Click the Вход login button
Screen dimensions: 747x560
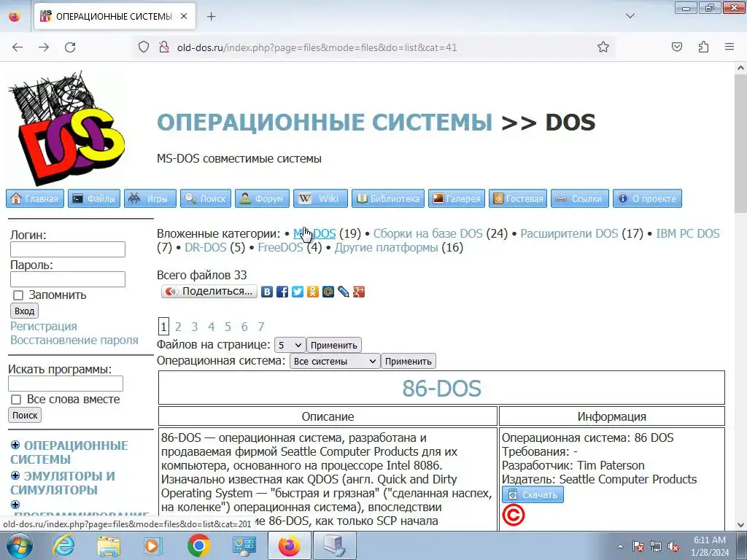(x=24, y=311)
